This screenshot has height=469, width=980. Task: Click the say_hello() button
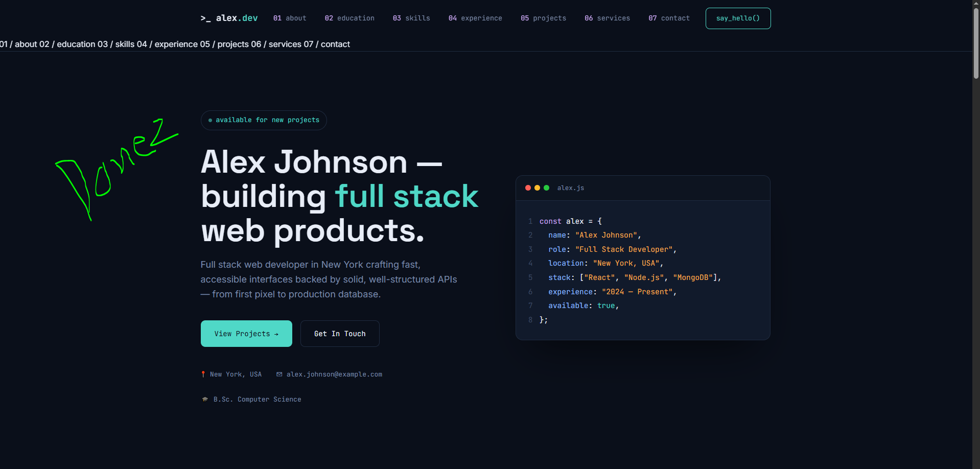pyautogui.click(x=738, y=18)
